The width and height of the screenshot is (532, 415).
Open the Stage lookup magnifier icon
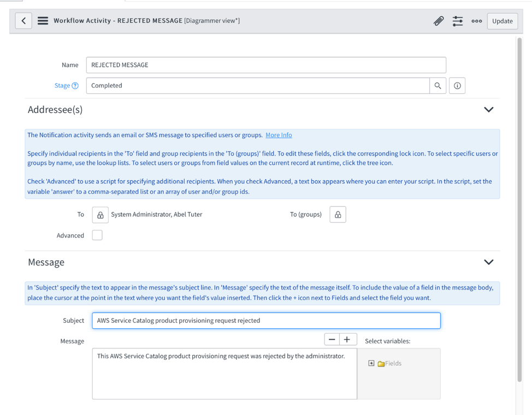click(x=438, y=85)
